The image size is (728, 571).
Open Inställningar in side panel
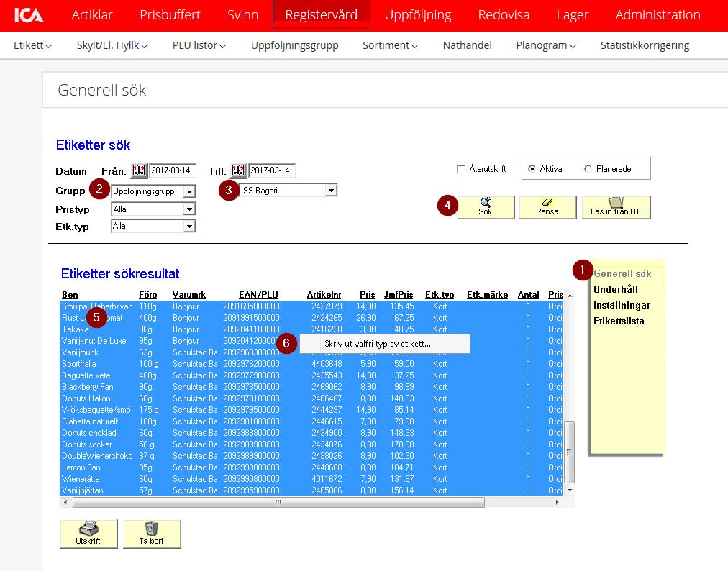tap(622, 306)
